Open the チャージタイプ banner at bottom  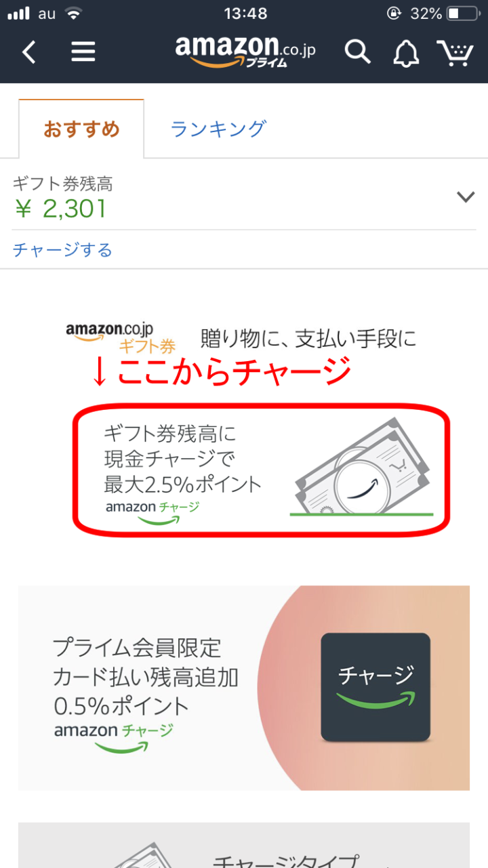coord(244,846)
